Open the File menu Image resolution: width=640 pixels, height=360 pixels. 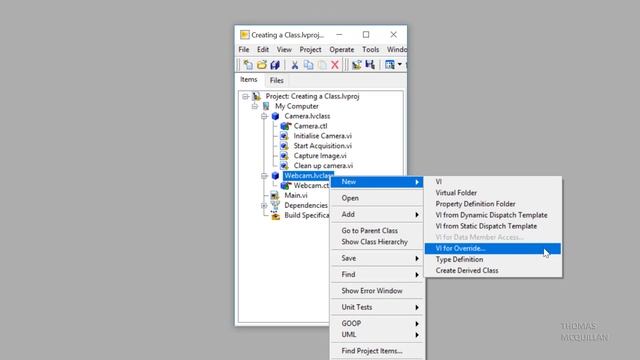244,49
